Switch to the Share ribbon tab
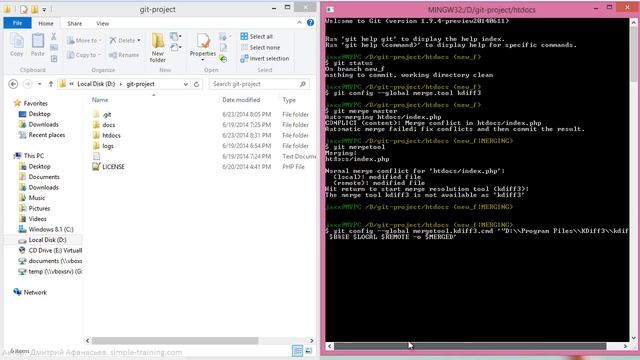The image size is (640, 360). [75, 24]
